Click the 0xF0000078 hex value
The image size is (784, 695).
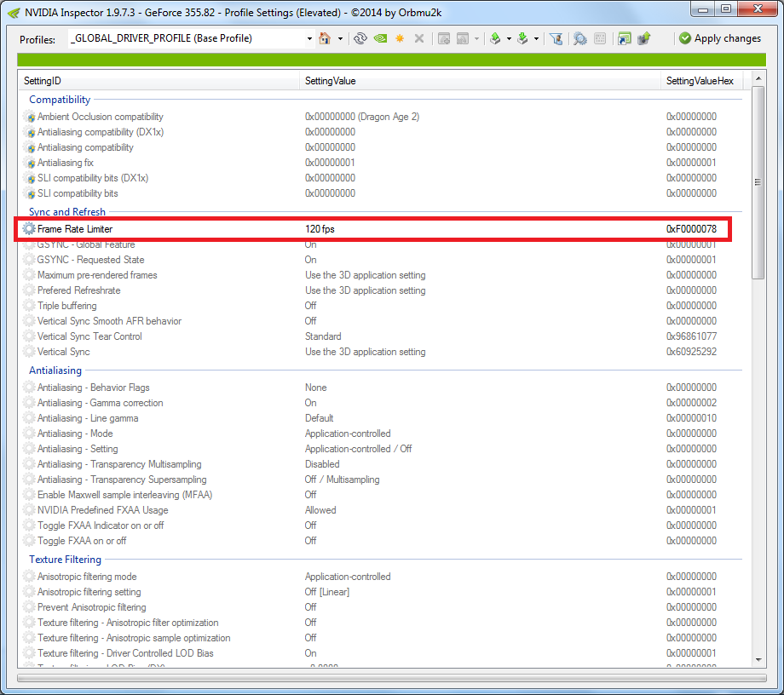[691, 229]
